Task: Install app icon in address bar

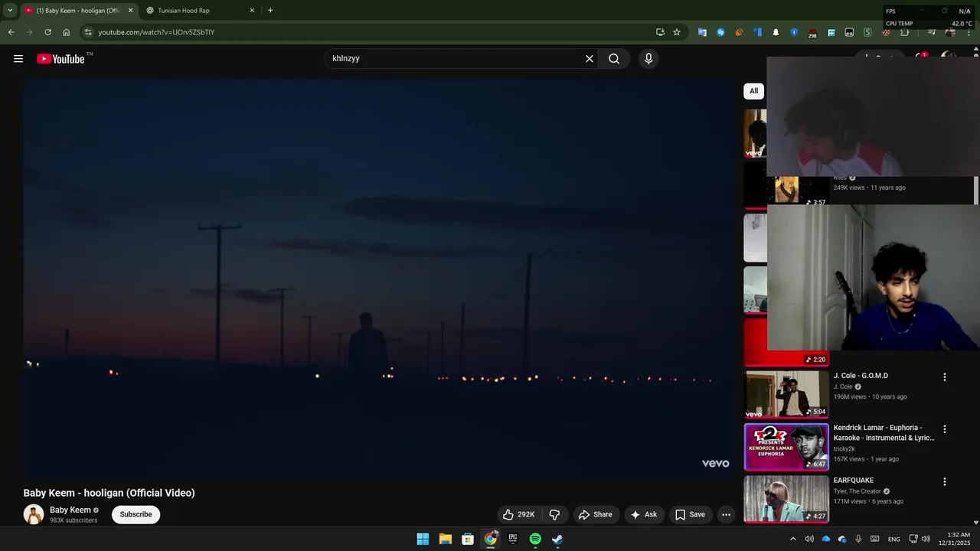Action: click(660, 32)
